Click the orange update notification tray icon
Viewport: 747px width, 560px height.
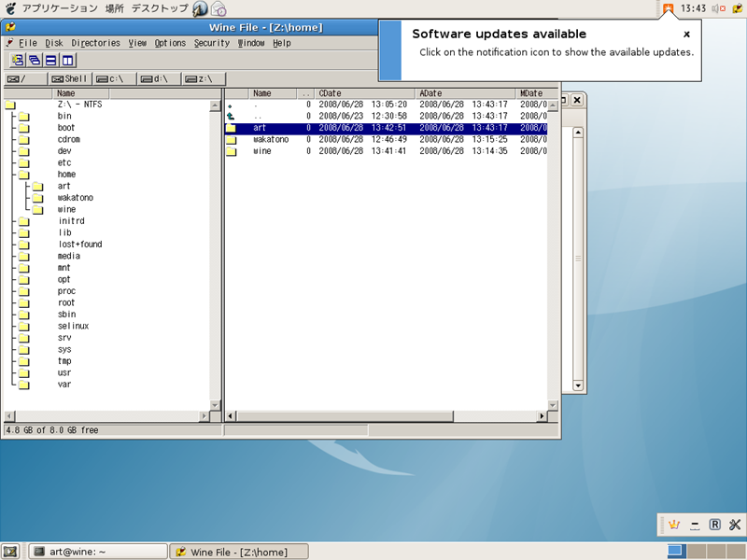point(669,8)
